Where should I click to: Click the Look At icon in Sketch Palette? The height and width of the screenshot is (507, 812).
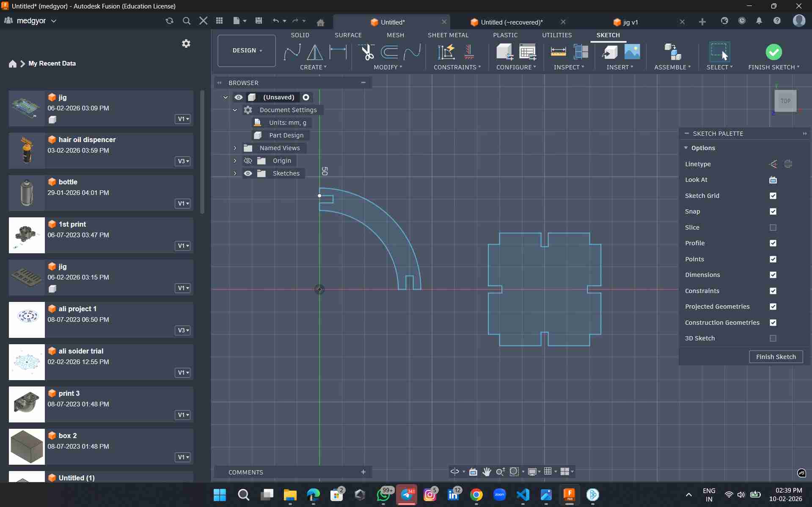(773, 180)
